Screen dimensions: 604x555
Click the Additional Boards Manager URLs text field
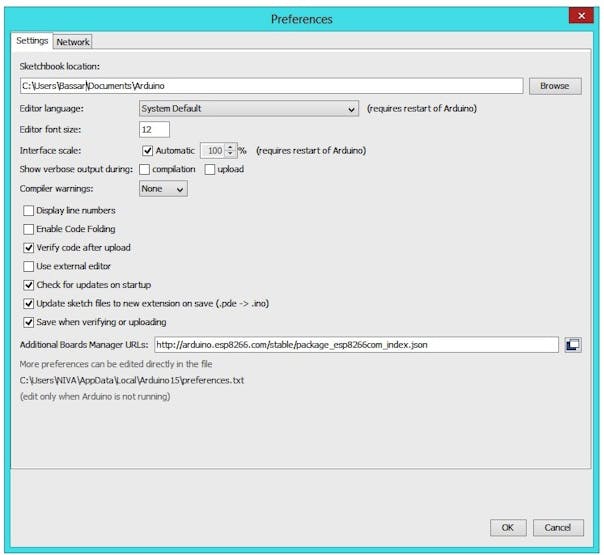356,345
